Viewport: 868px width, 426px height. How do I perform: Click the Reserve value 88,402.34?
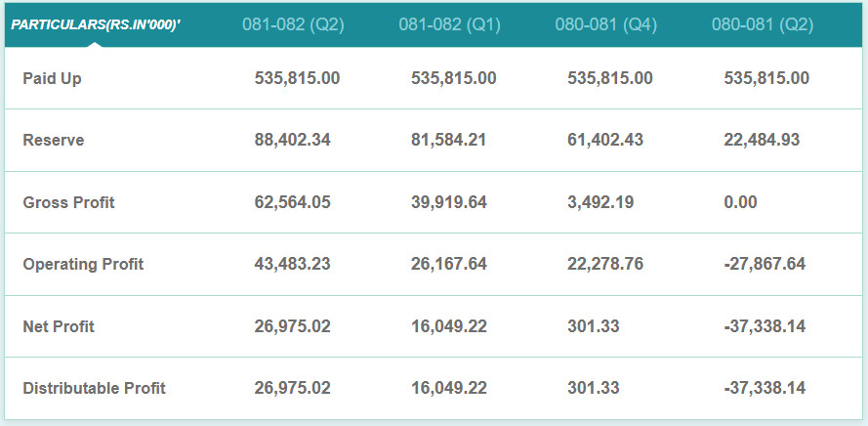(x=292, y=140)
